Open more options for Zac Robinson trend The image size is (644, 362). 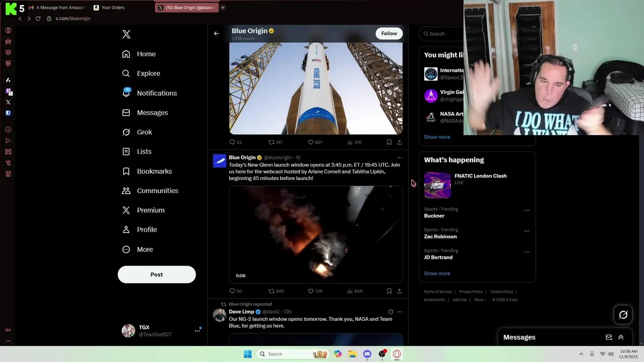527,231
